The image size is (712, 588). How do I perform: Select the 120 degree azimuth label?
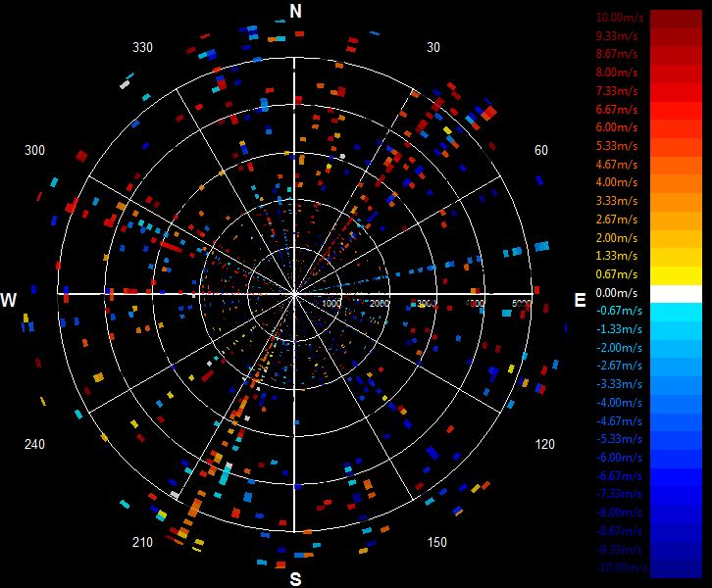pos(545,444)
